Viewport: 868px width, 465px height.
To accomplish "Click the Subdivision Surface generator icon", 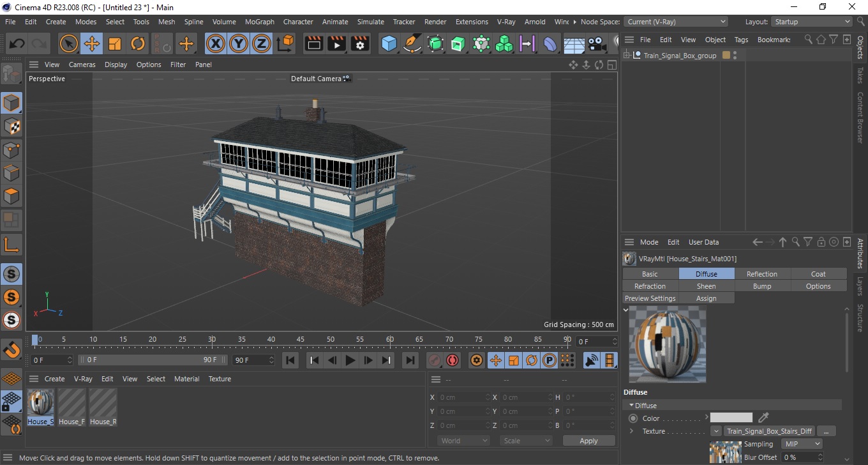I will click(x=435, y=44).
